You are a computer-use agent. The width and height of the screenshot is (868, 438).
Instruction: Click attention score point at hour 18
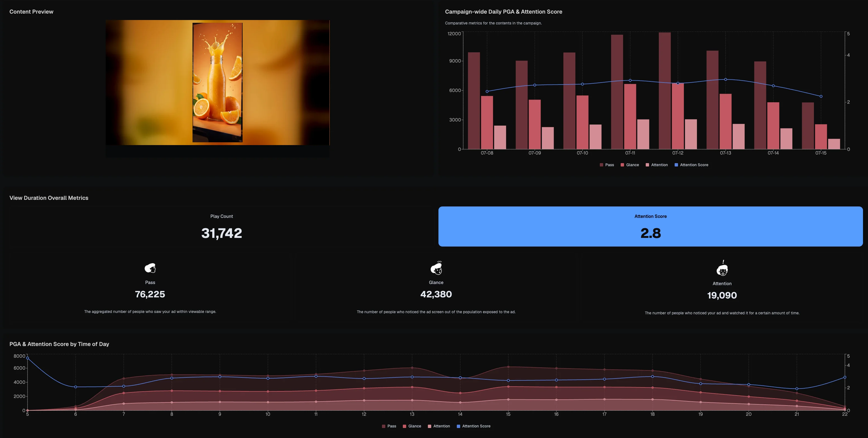point(652,376)
